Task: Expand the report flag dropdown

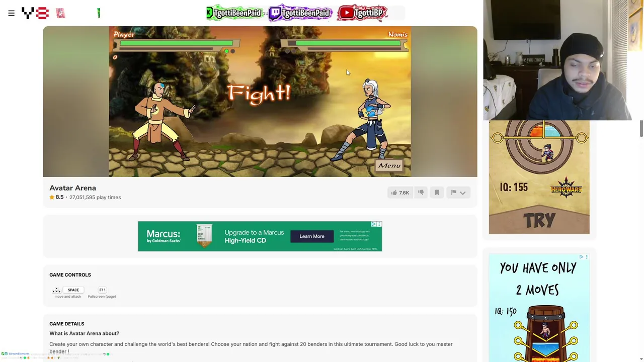Action: 458,193
